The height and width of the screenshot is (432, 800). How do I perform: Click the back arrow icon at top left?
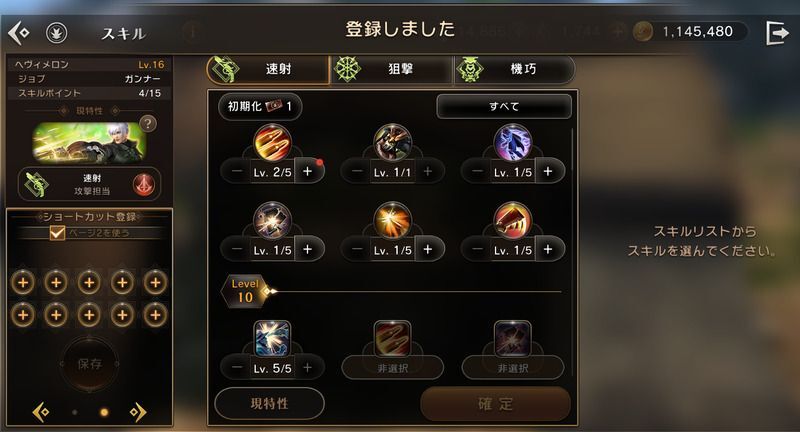pos(18,33)
